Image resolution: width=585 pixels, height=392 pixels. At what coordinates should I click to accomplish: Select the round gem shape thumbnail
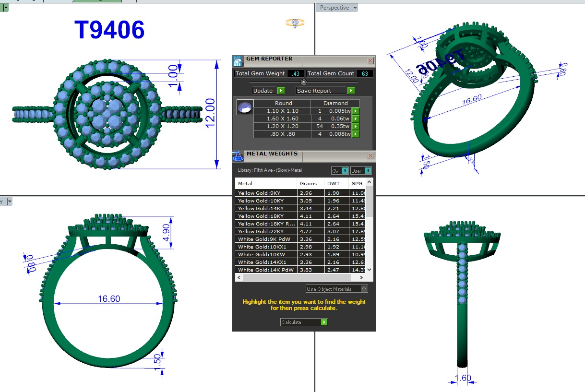[245, 107]
